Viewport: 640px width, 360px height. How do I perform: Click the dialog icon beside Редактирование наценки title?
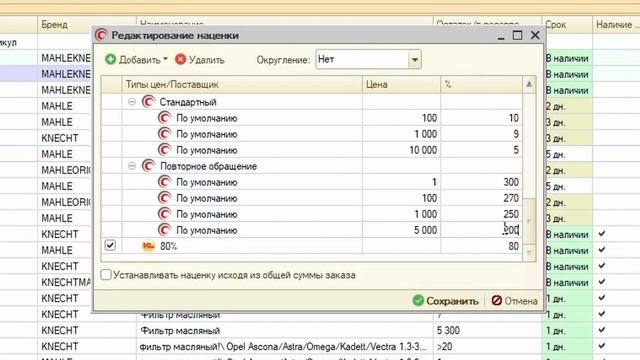[101, 35]
